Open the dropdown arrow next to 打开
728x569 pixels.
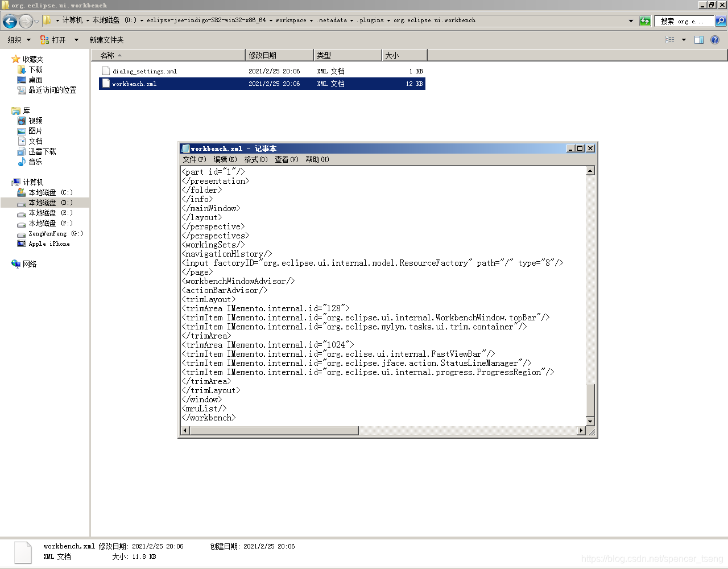[76, 40]
